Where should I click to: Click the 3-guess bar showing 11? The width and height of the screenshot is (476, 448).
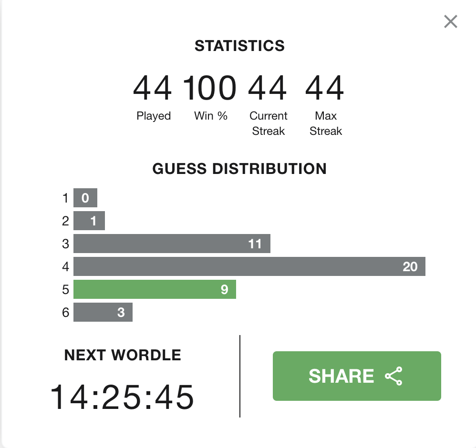(x=172, y=244)
